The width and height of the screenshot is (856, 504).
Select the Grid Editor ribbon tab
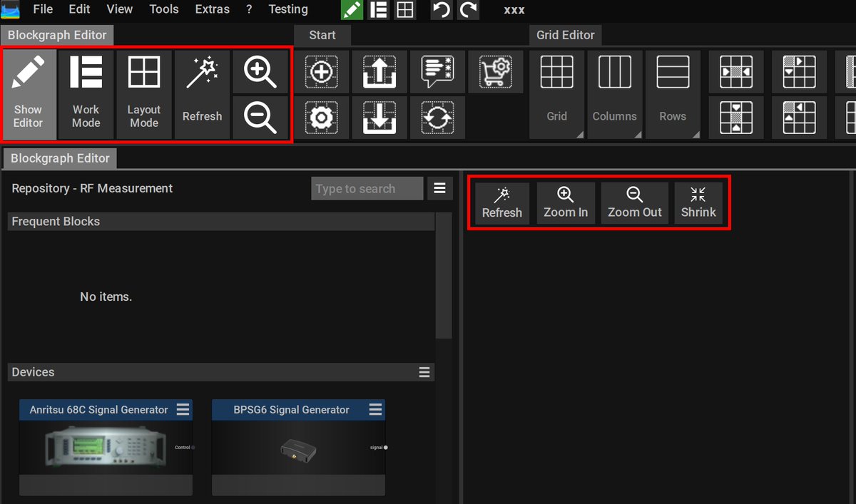tap(566, 35)
